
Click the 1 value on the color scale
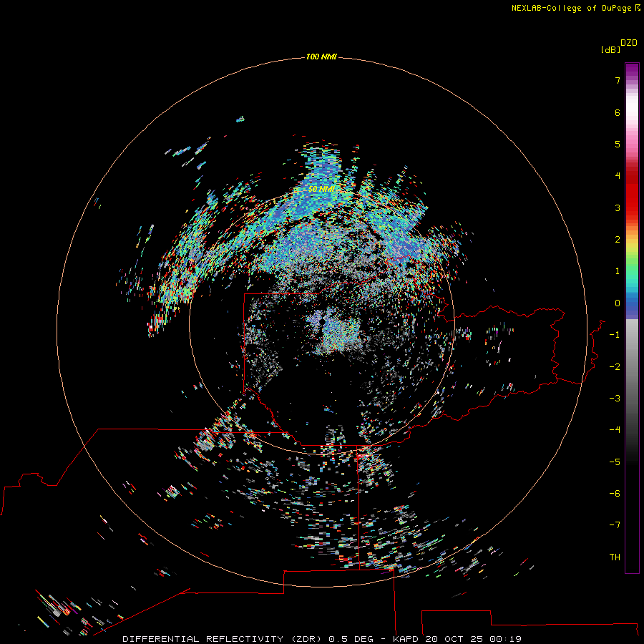[618, 271]
